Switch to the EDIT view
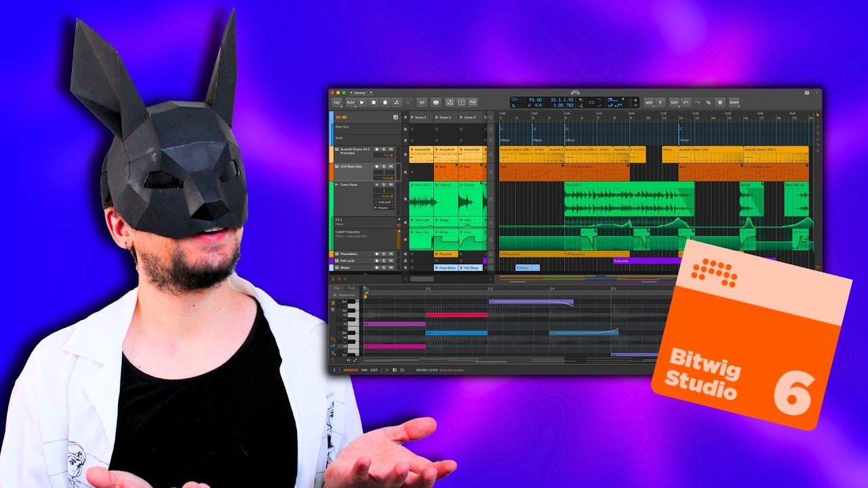 [374, 370]
